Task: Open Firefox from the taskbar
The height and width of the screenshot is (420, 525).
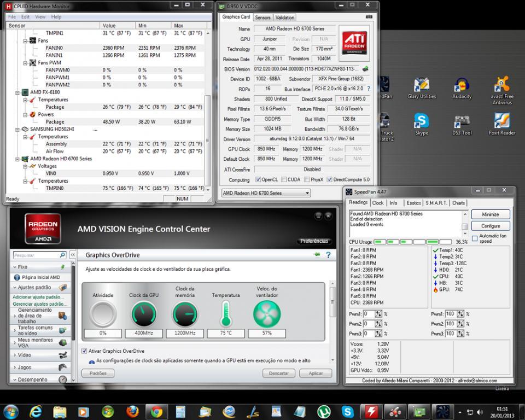Action: [132, 412]
